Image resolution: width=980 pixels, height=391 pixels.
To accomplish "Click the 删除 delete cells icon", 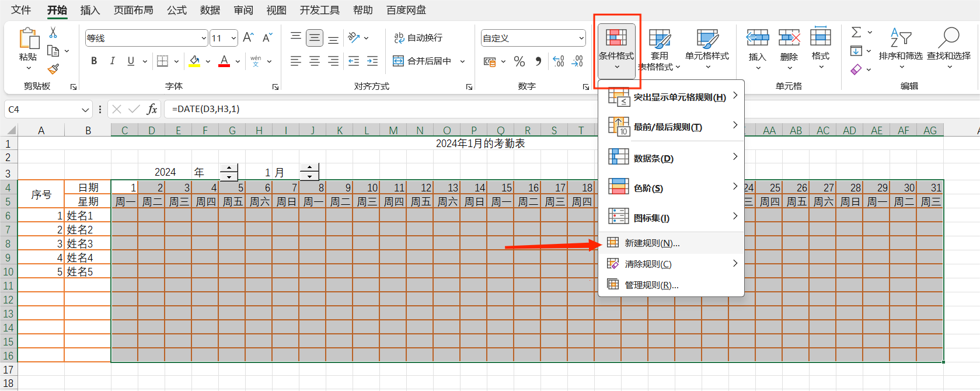I will 789,39.
